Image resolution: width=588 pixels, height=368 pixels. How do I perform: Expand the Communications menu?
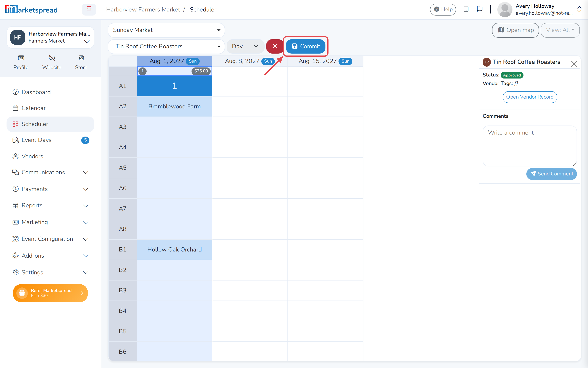50,172
